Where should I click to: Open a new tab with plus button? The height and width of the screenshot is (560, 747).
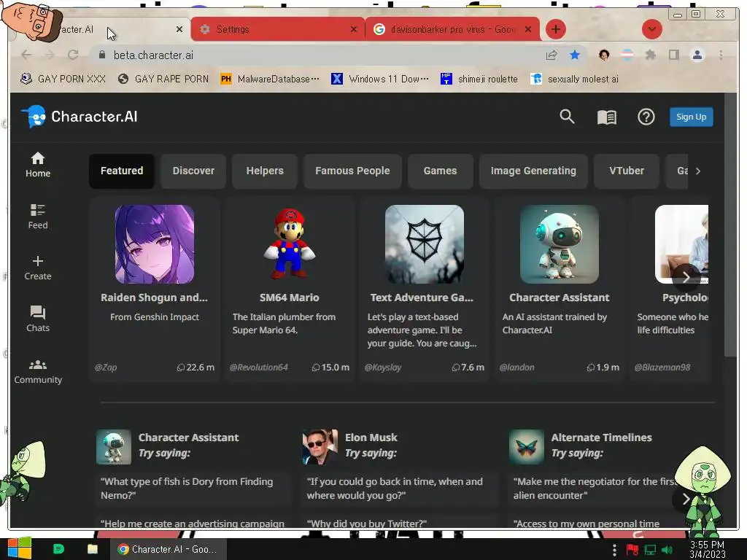tap(555, 29)
